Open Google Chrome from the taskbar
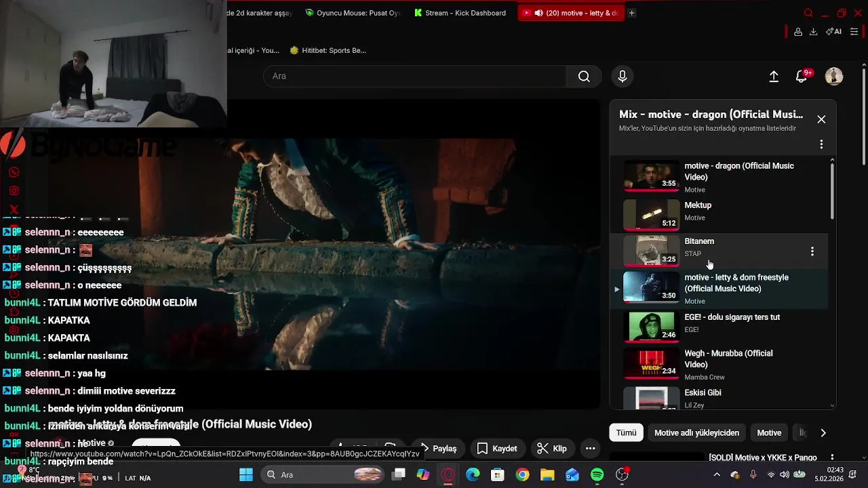 [x=522, y=475]
